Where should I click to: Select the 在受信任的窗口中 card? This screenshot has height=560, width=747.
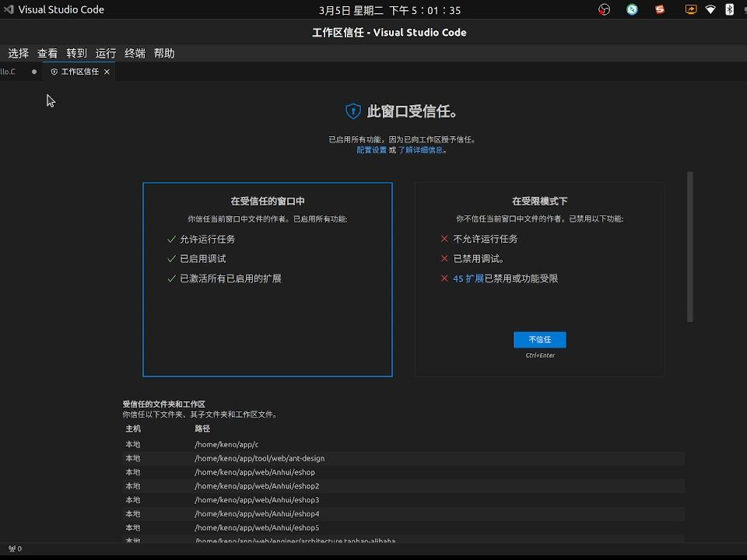pyautogui.click(x=268, y=279)
